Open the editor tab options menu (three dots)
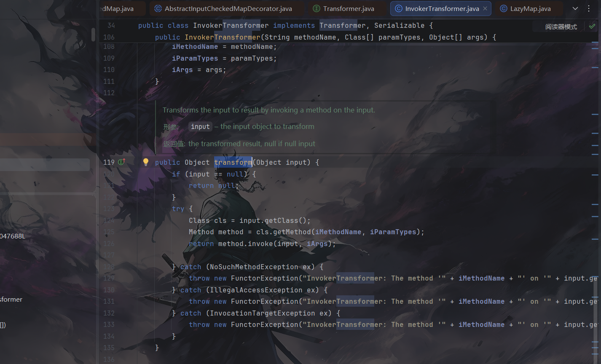Screen dimensions: 601x364 589,8
